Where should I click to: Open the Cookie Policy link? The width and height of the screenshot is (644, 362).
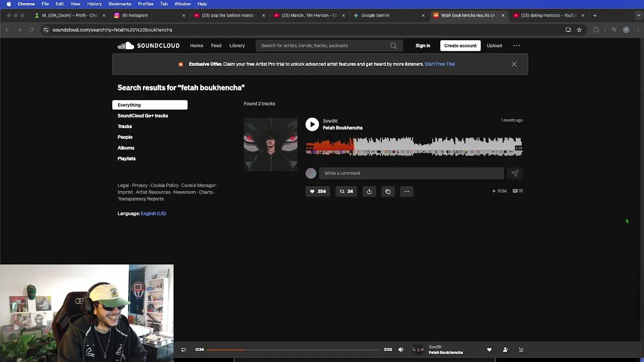165,186
